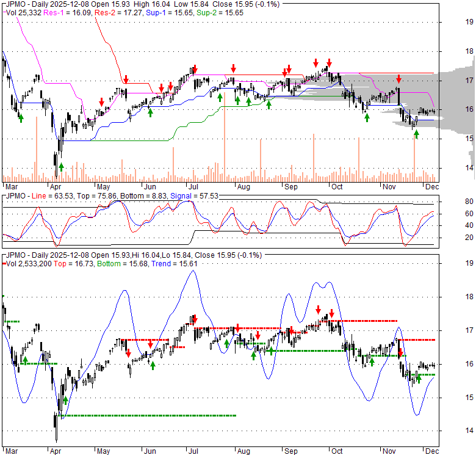Click the 'Signal = 57.53' oscillator label
Viewport: 476px width, 455px height.
[x=194, y=196]
